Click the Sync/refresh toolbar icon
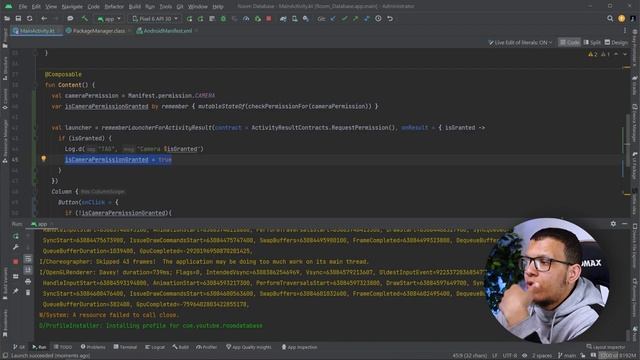This screenshot has width=640, height=360. pos(29,19)
